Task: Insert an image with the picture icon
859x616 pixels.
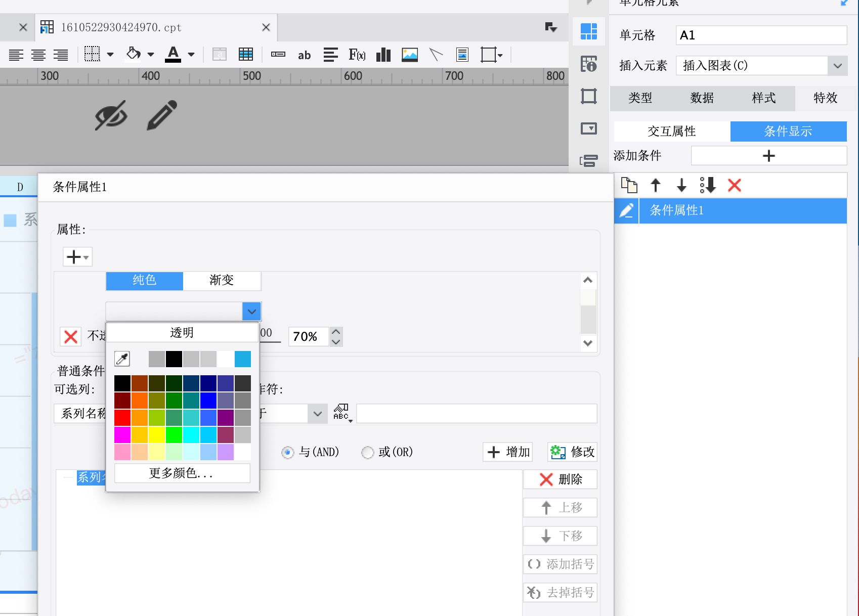Action: click(x=410, y=55)
